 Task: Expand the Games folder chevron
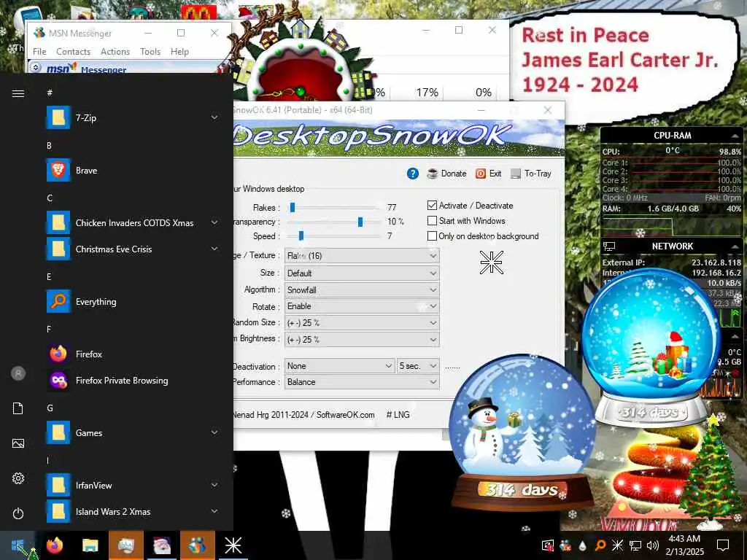(x=215, y=432)
